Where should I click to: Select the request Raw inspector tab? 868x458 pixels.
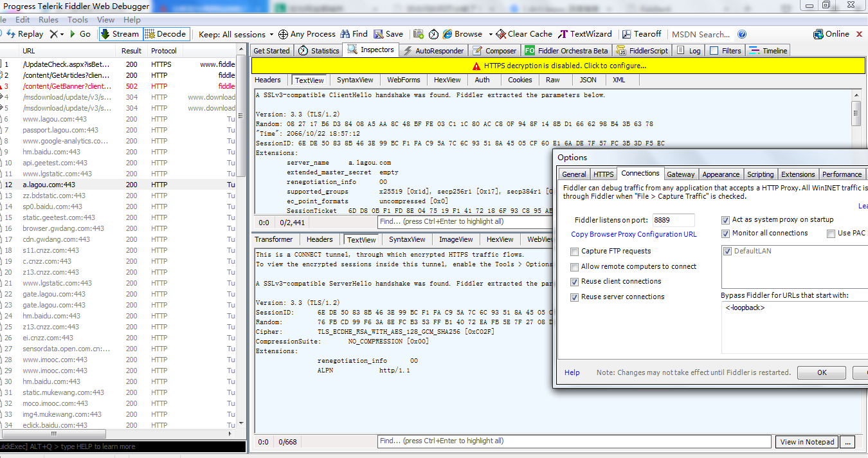[x=552, y=80]
